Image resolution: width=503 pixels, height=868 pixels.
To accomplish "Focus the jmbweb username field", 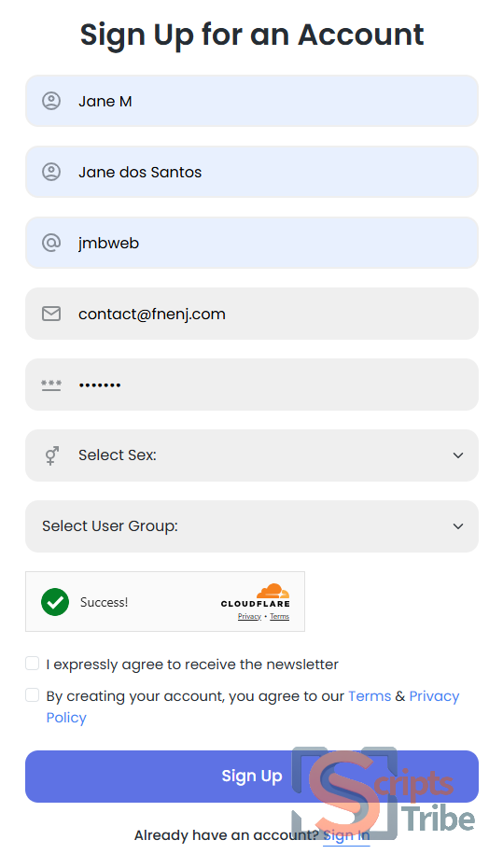I will [252, 243].
